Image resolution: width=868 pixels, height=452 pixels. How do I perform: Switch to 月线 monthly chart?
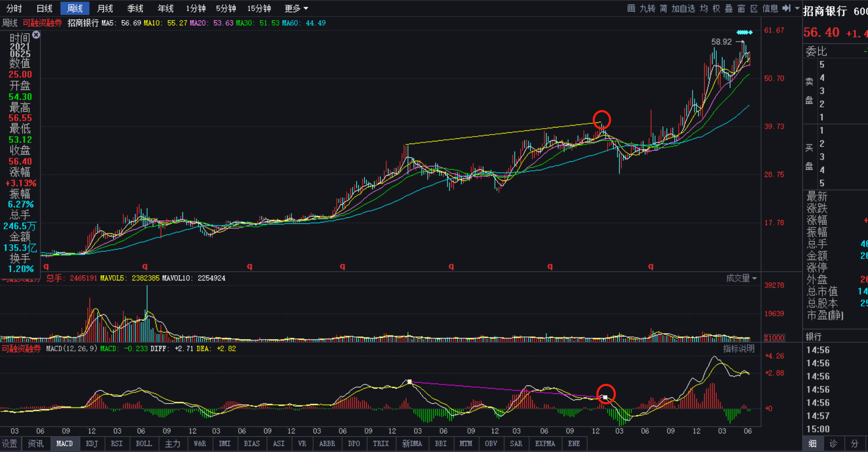point(105,8)
